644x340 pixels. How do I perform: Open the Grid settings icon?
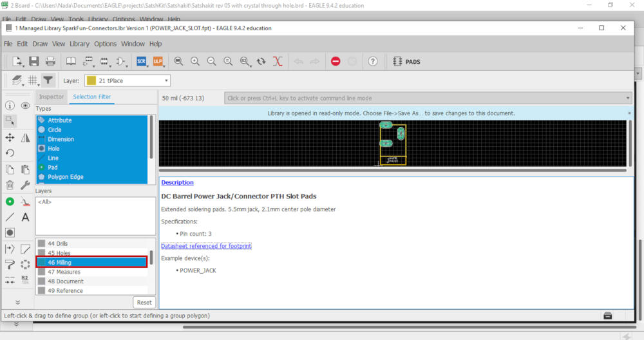point(33,80)
